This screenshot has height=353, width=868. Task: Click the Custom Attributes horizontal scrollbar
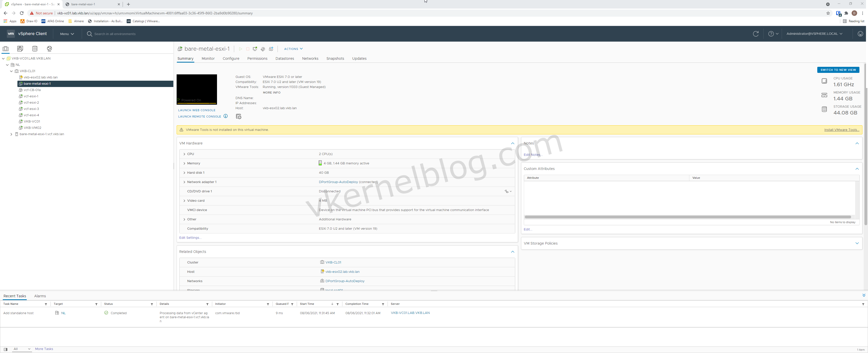coord(687,217)
